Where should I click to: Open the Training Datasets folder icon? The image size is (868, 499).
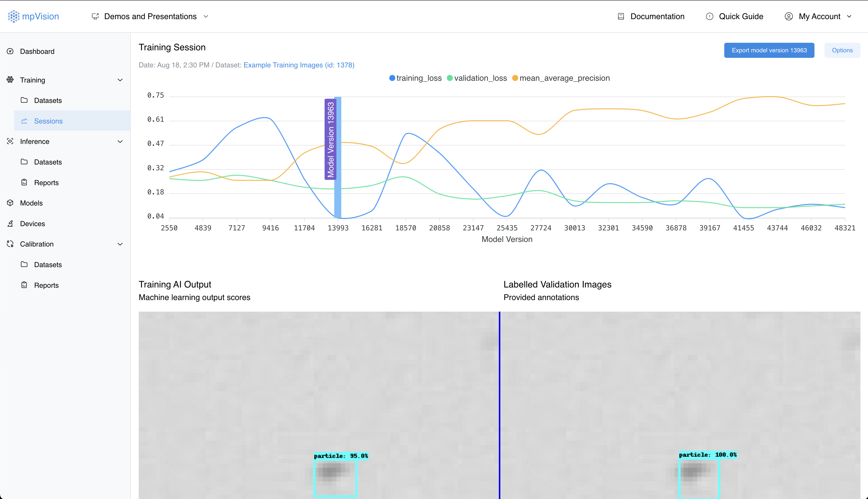pyautogui.click(x=24, y=100)
